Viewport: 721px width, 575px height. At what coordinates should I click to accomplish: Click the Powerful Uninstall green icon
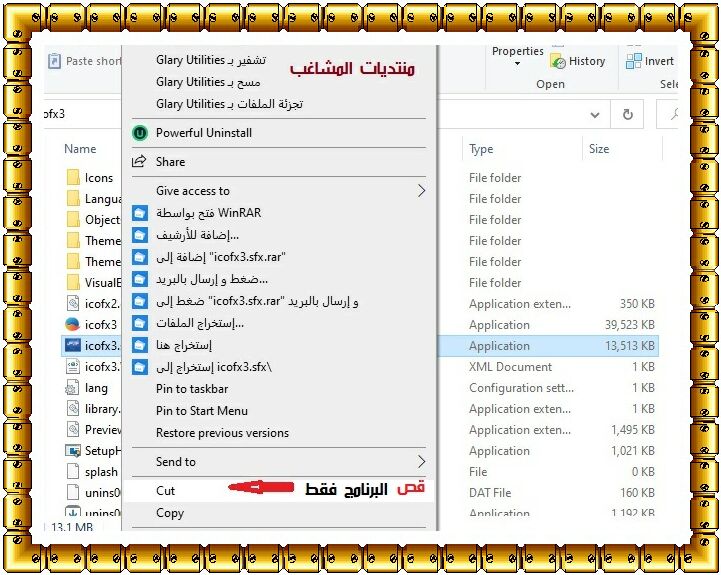(x=139, y=133)
